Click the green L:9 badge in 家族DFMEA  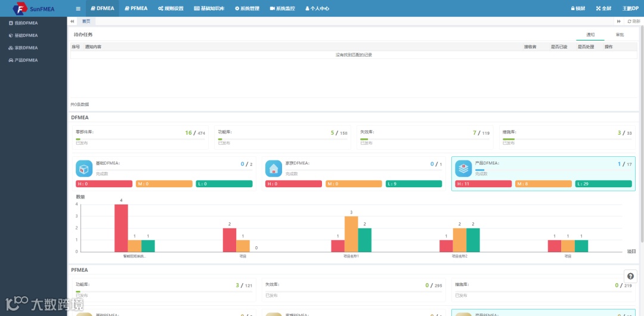coord(414,184)
